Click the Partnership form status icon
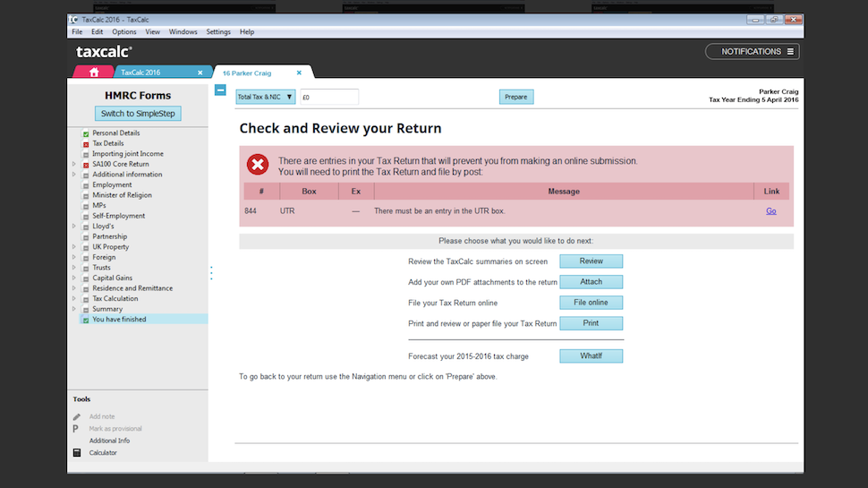This screenshot has width=868, height=488. (86, 237)
